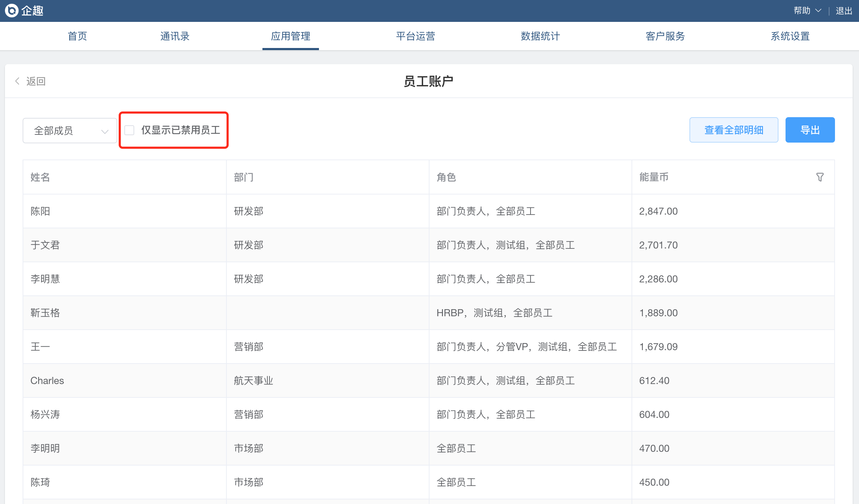Click the 应用管理 tab
This screenshot has height=504, width=859.
click(290, 36)
